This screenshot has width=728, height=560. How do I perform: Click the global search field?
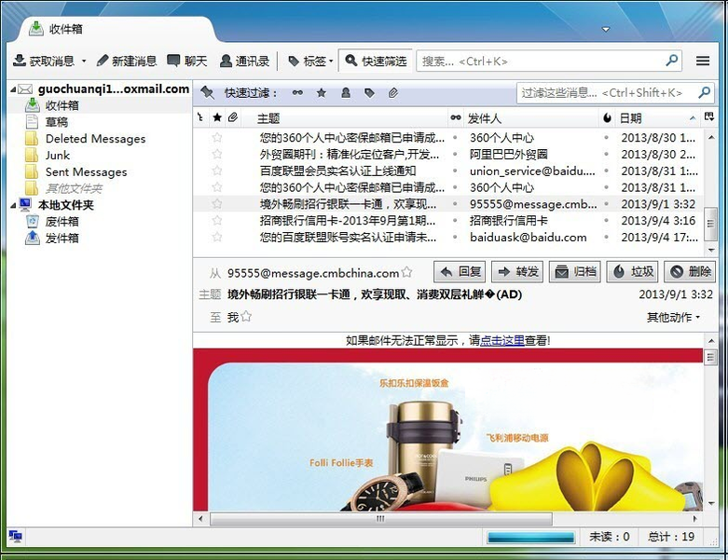point(549,61)
